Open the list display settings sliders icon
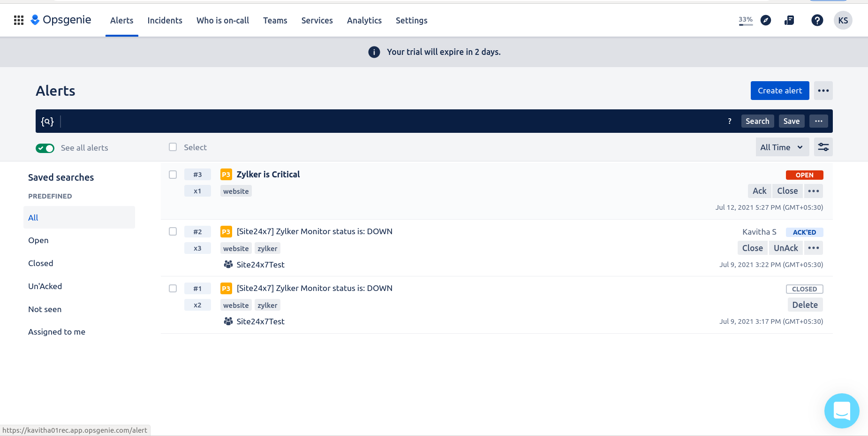 click(x=823, y=147)
